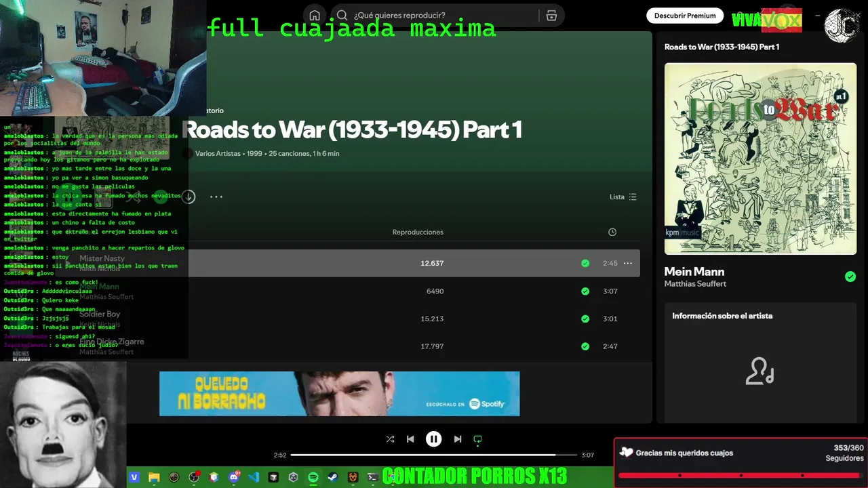
Task: Toggle saved checkmark on the 2:47 track
Action: point(585,346)
